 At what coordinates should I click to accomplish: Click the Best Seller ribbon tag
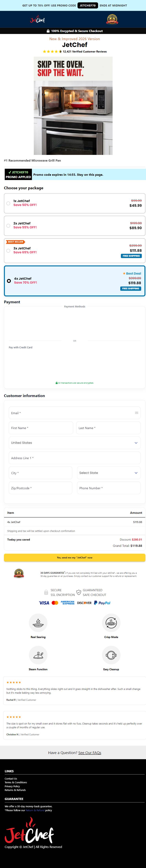[16, 242]
